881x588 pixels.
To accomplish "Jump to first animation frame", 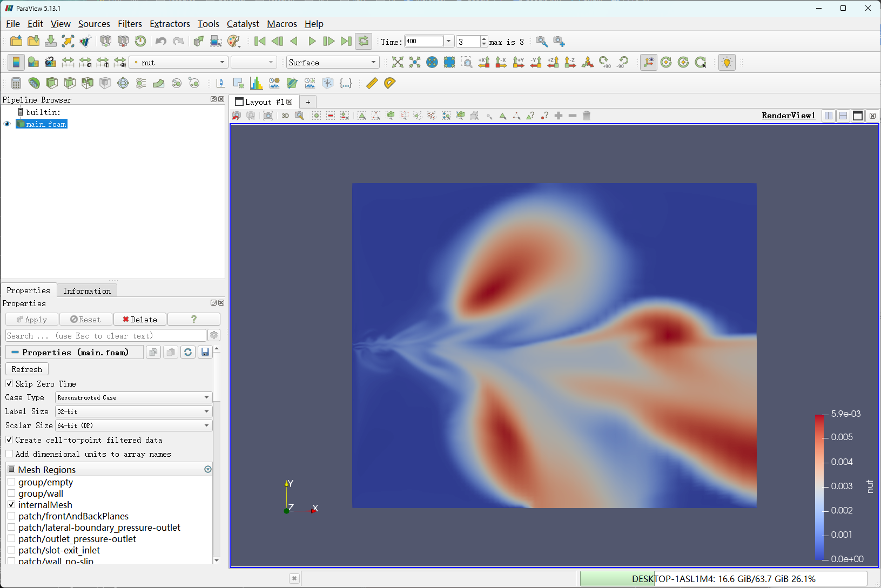I will 260,42.
